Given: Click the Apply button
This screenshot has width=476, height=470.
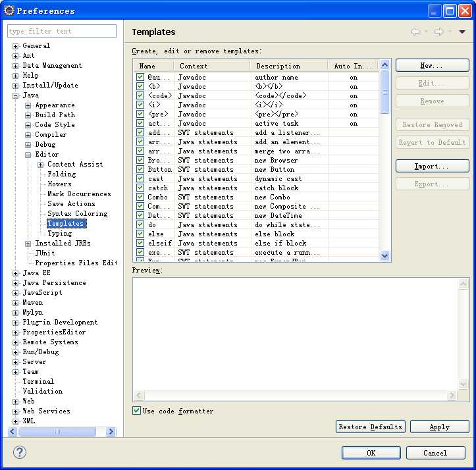Looking at the screenshot, I should pos(440,427).
